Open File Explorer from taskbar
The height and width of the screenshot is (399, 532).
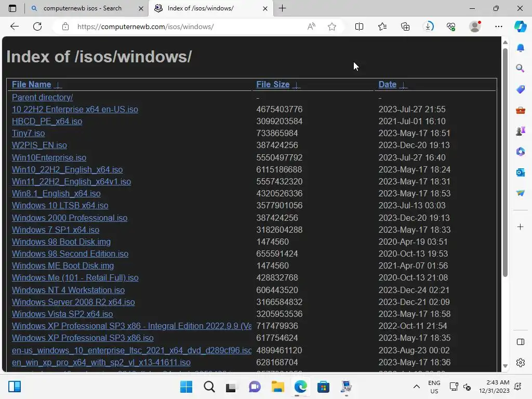(277, 387)
